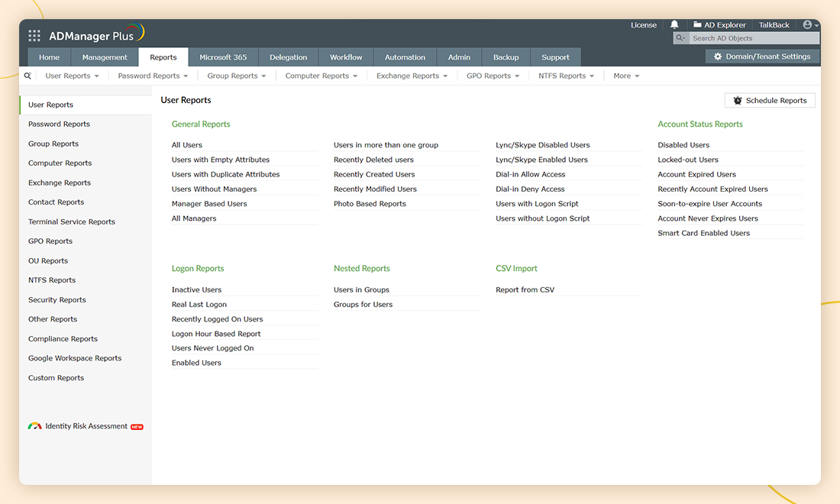Switch to the Microsoft 365 tab

[x=223, y=57]
